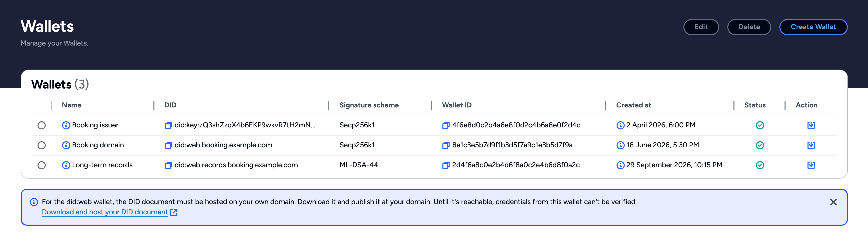Click info icon beside Booking domain name
Image resolution: width=868 pixels, height=242 pixels.
click(x=66, y=145)
